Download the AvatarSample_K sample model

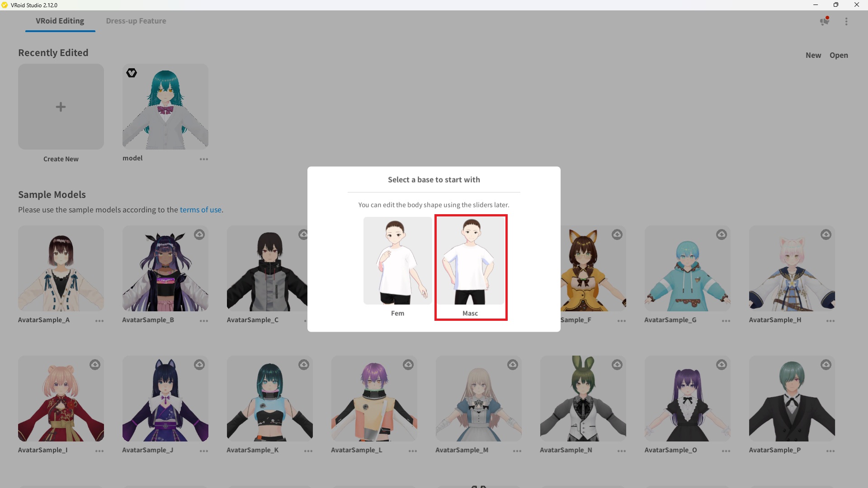tap(303, 364)
